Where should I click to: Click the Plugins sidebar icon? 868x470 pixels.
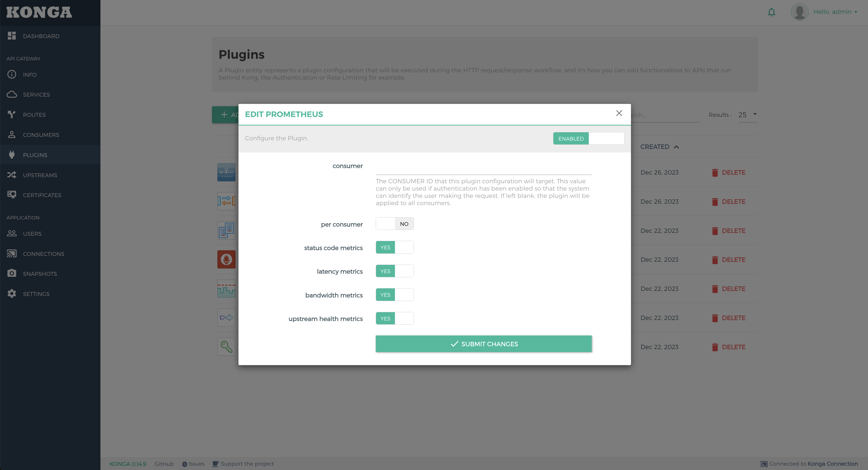click(12, 155)
